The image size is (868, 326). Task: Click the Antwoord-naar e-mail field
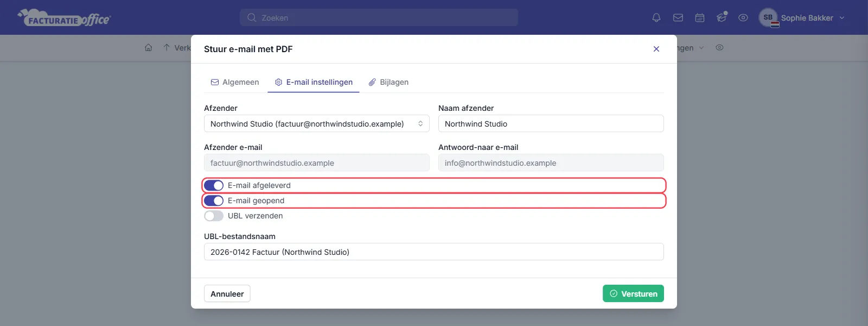[551, 162]
